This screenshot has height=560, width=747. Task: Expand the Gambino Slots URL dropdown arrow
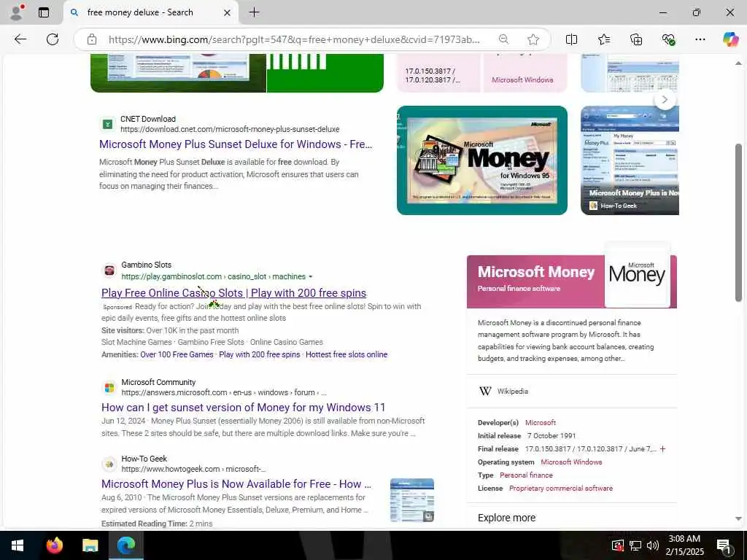pos(311,276)
